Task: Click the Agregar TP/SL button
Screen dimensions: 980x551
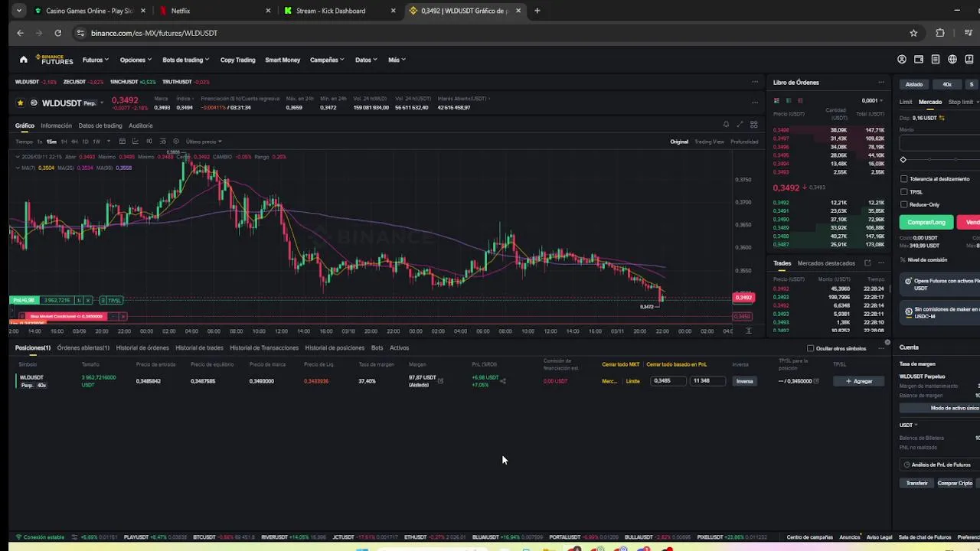Action: click(859, 381)
